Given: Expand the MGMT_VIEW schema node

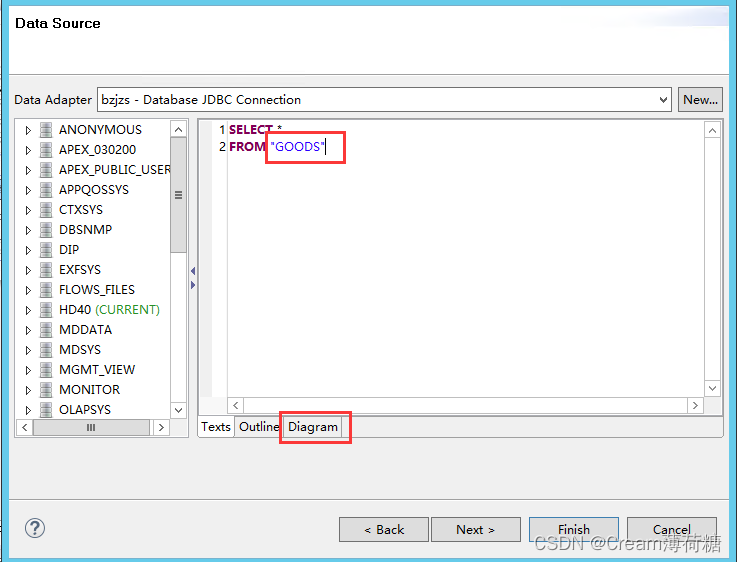Looking at the screenshot, I should click(28, 370).
